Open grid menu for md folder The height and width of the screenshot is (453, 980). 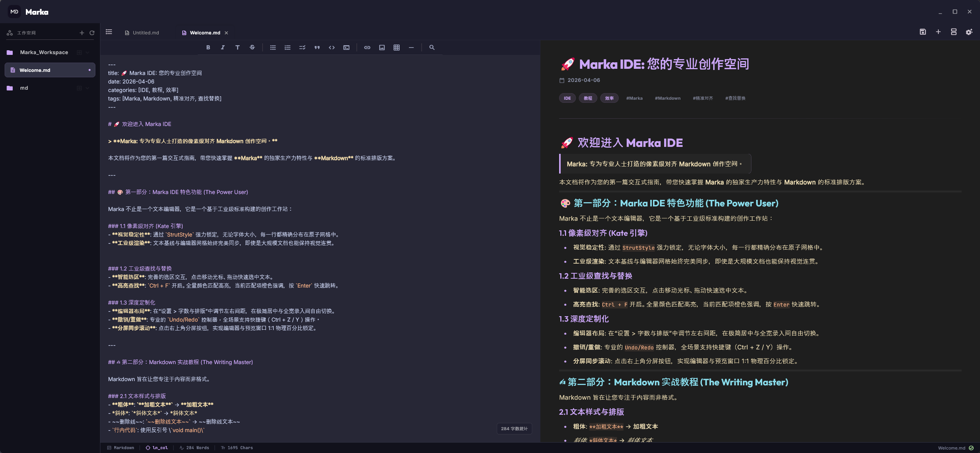79,88
